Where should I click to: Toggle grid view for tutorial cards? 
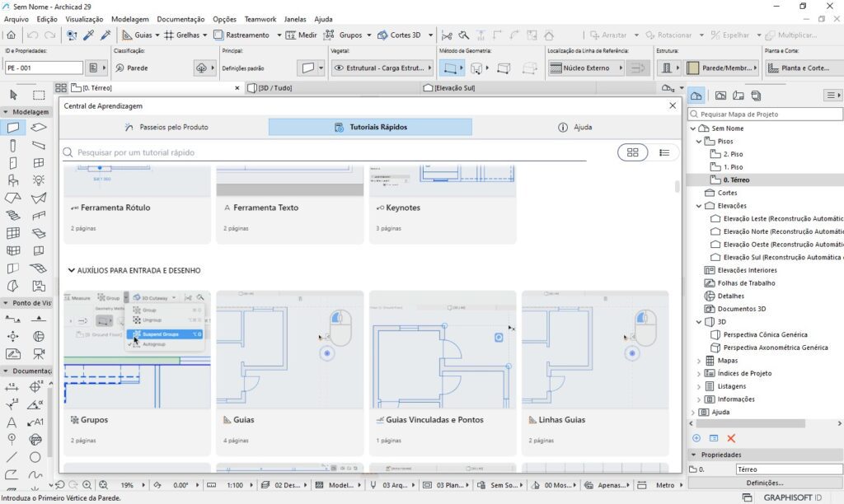pyautogui.click(x=632, y=152)
